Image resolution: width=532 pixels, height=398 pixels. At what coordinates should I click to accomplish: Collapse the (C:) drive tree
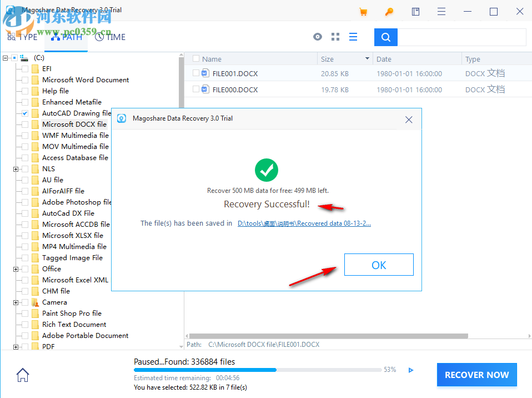tap(5, 57)
